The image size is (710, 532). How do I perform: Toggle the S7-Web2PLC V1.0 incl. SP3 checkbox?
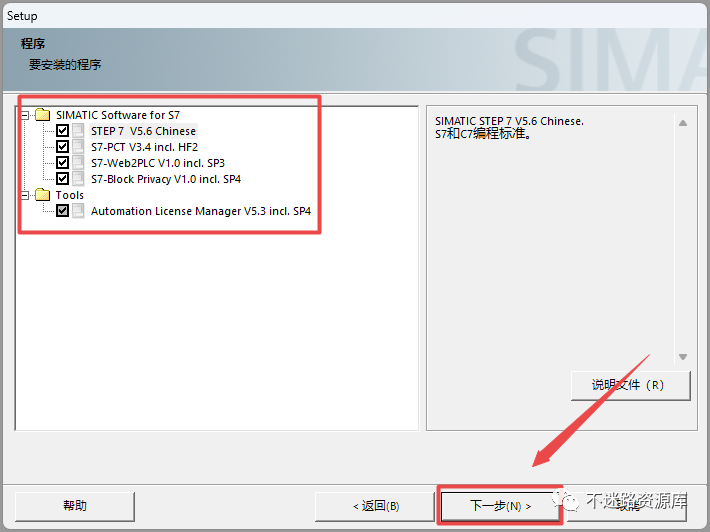tap(62, 163)
